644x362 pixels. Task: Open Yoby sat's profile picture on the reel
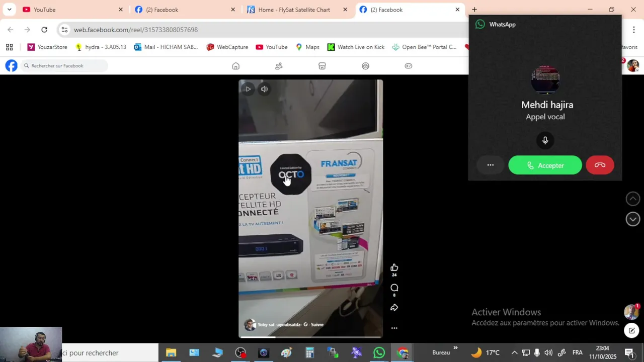tap(250, 325)
